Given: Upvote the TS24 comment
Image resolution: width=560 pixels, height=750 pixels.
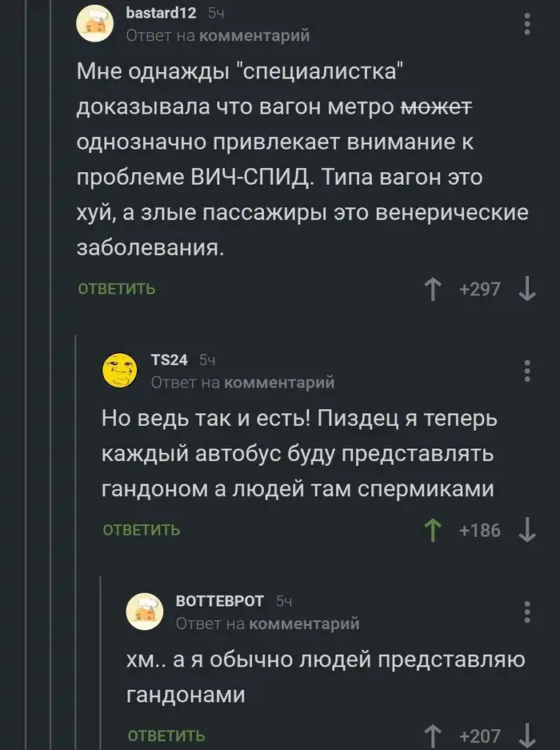Looking at the screenshot, I should point(434,530).
